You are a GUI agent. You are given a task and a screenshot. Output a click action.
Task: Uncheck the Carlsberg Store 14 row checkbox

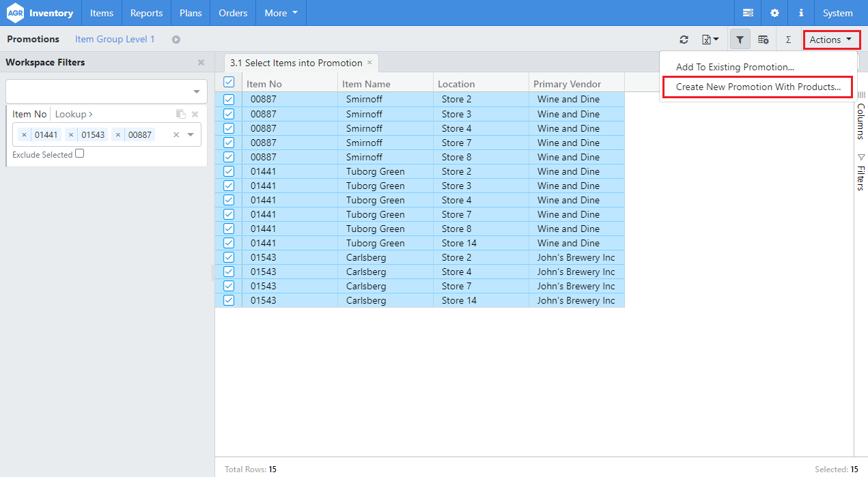click(x=229, y=300)
